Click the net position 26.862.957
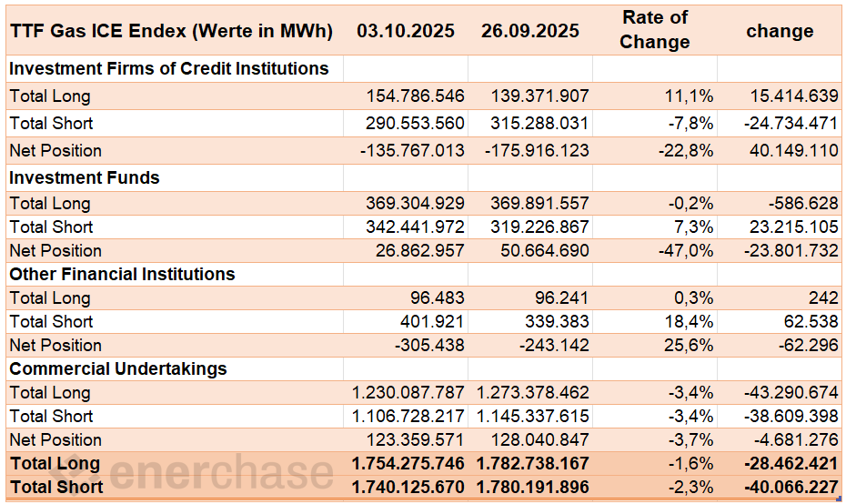 pos(419,251)
